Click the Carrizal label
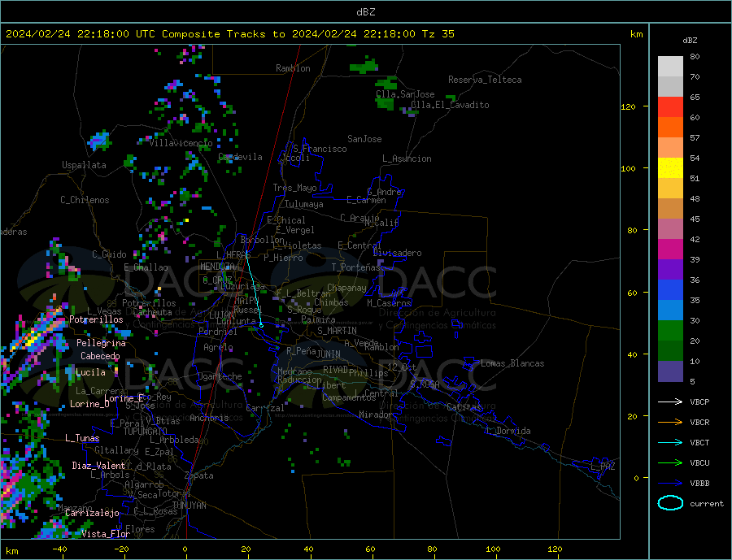The width and height of the screenshot is (732, 560). [x=265, y=408]
